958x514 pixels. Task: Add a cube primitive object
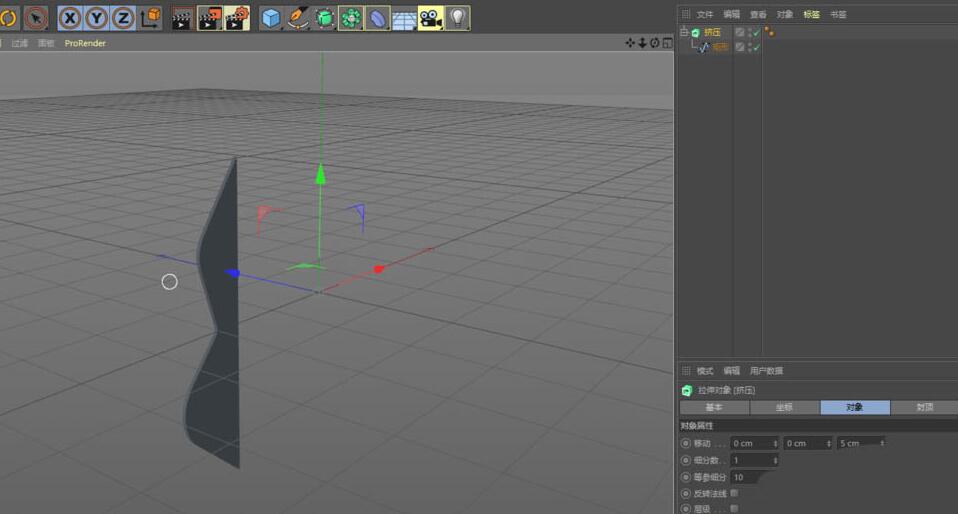271,18
